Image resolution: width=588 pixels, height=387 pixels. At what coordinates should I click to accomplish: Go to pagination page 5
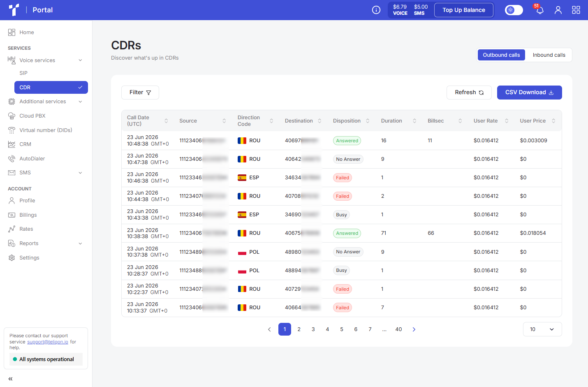click(342, 329)
